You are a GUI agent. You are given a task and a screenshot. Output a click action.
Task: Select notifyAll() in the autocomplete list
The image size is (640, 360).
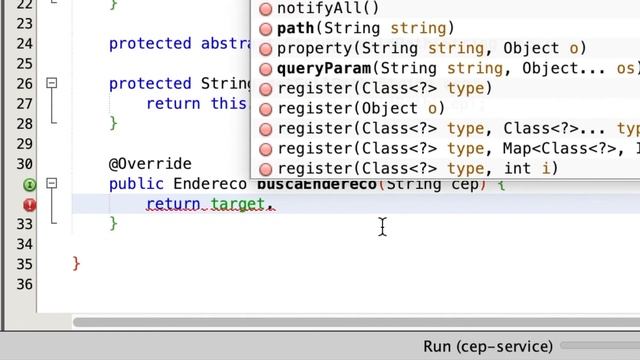pyautogui.click(x=445, y=8)
